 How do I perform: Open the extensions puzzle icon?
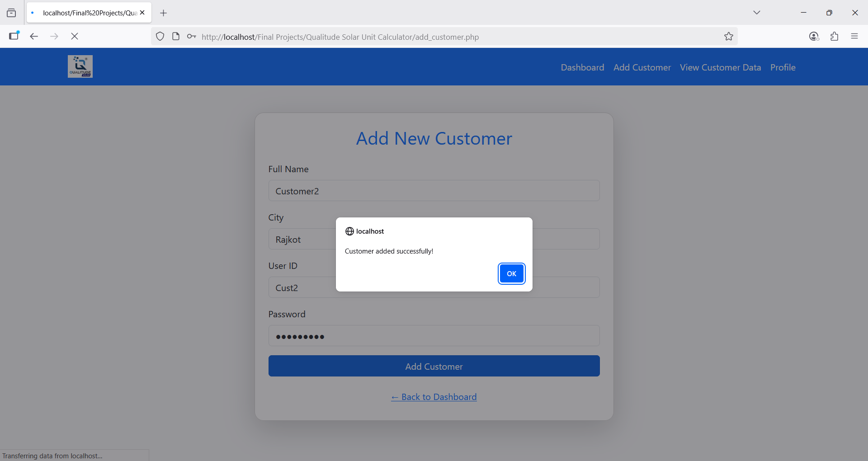834,37
